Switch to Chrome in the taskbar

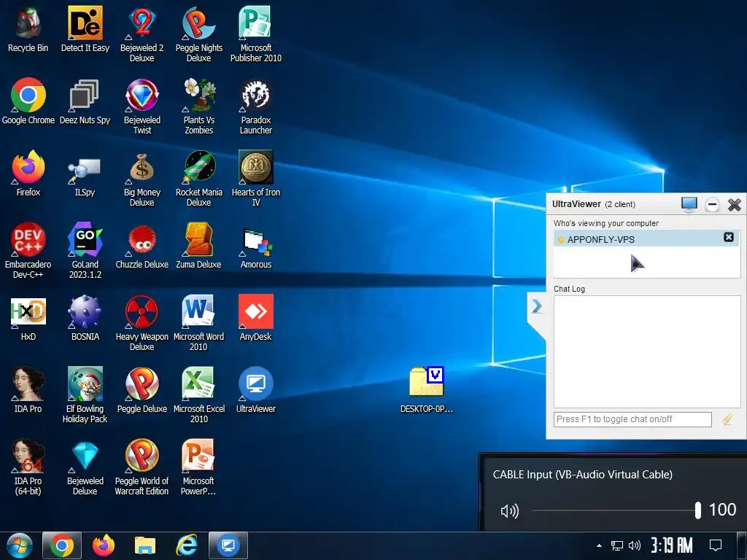(62, 545)
